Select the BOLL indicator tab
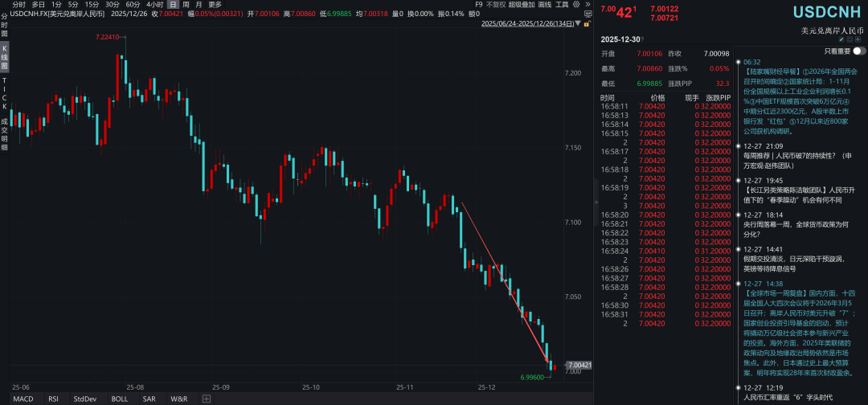Image resolution: width=868 pixels, height=405 pixels. point(119,399)
